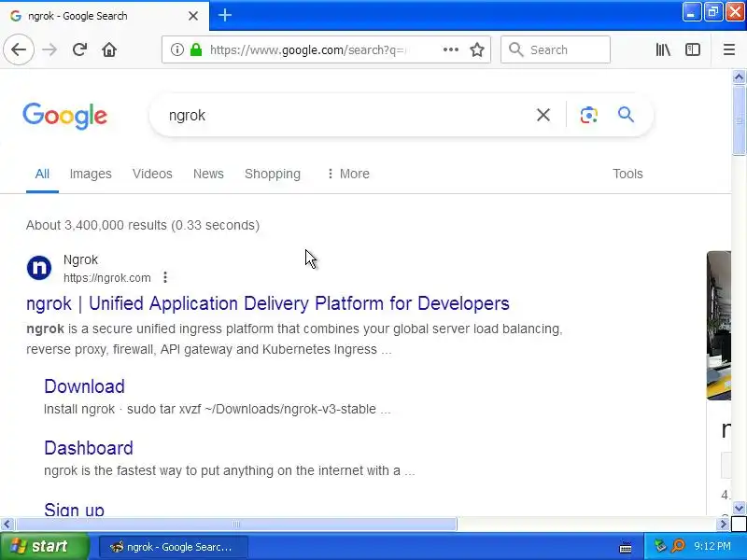This screenshot has height=560, width=747.
Task: Click the on-screen keyboard taskbar icon
Action: pos(626,548)
